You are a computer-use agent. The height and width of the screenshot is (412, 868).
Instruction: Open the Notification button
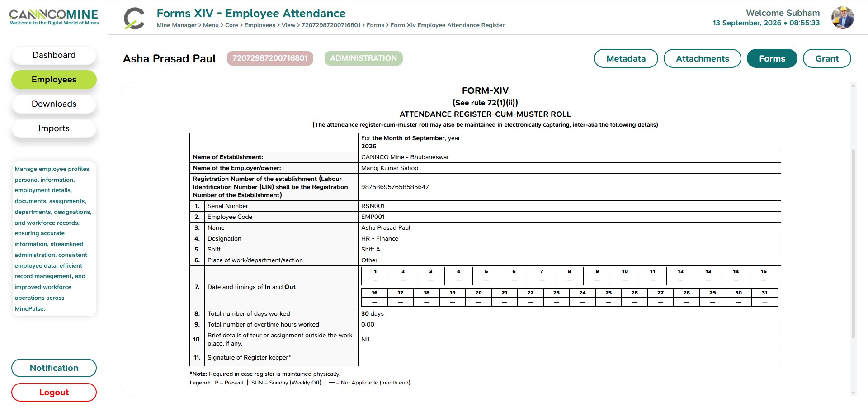[x=54, y=368]
